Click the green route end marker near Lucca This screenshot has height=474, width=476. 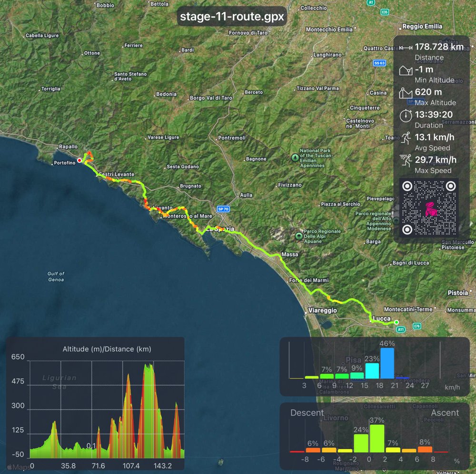click(x=397, y=322)
